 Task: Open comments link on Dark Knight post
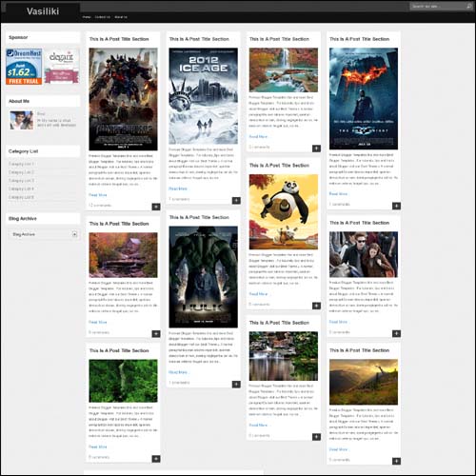click(x=340, y=204)
